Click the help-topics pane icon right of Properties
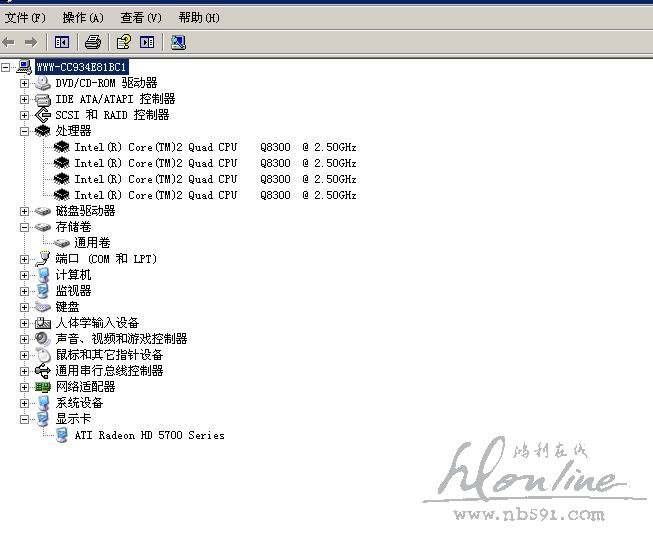This screenshot has width=653, height=539. [x=147, y=42]
